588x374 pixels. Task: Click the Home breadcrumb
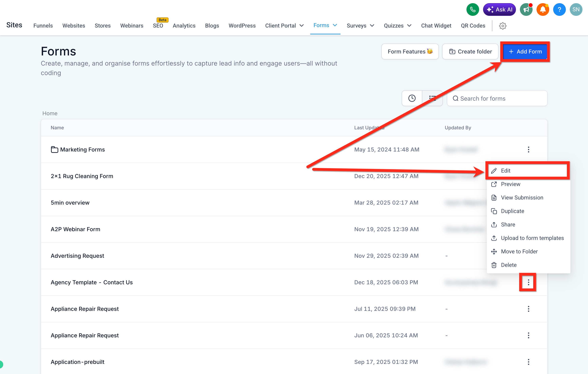(x=50, y=113)
